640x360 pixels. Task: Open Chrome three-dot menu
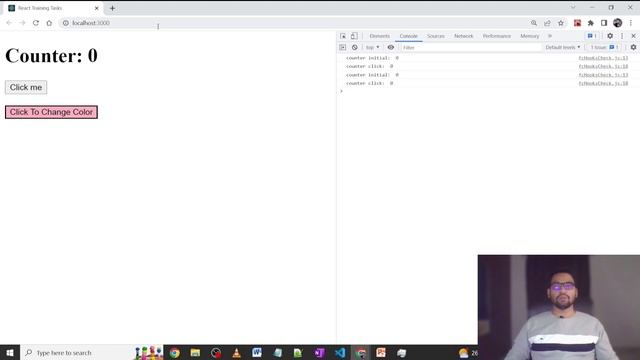pos(631,23)
